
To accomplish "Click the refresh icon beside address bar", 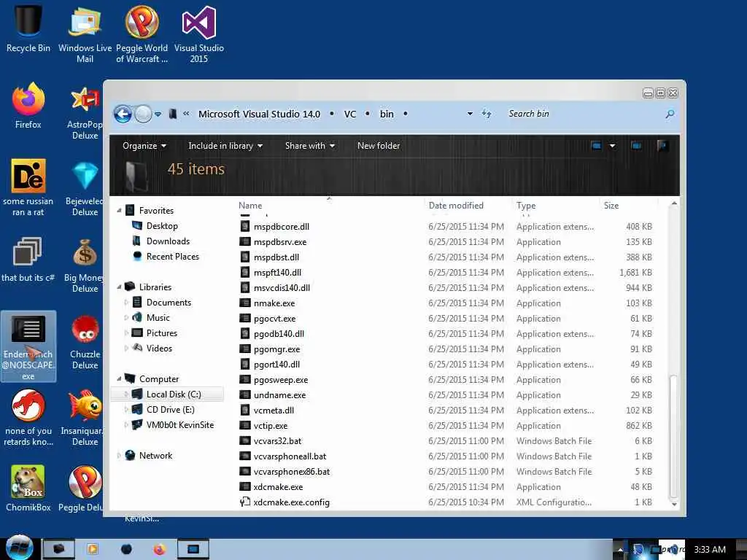I will tap(486, 114).
